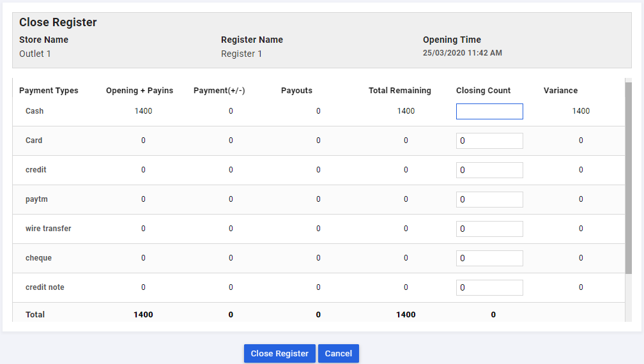Click the Payment Types column header
The height and width of the screenshot is (364, 644).
pos(49,90)
